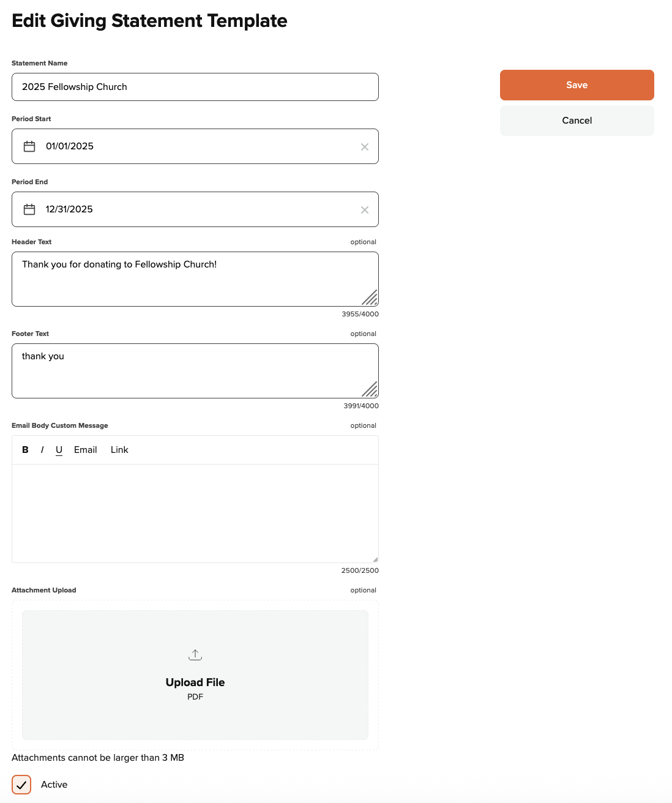Screen dimensions: 672x803
Task: Toggle italic formatting in email body
Action: pos(42,450)
